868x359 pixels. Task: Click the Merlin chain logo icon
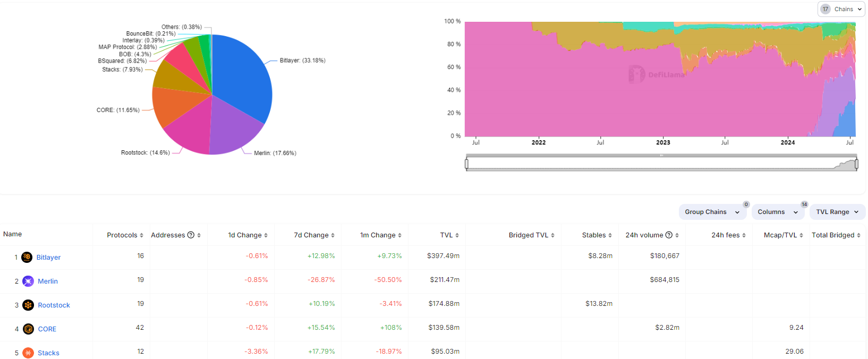coord(28,281)
